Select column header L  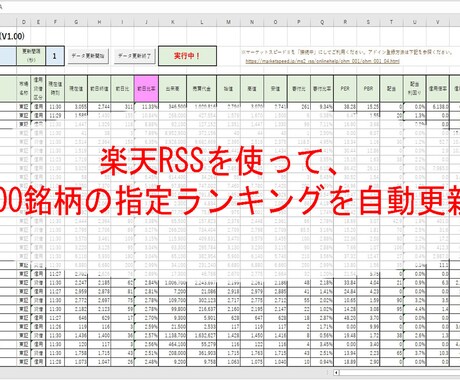[202, 22]
